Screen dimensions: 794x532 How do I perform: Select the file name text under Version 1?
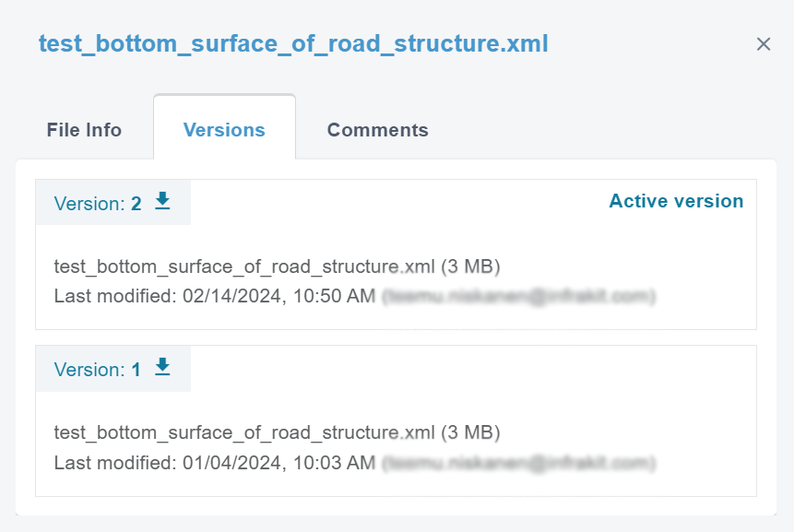[244, 432]
